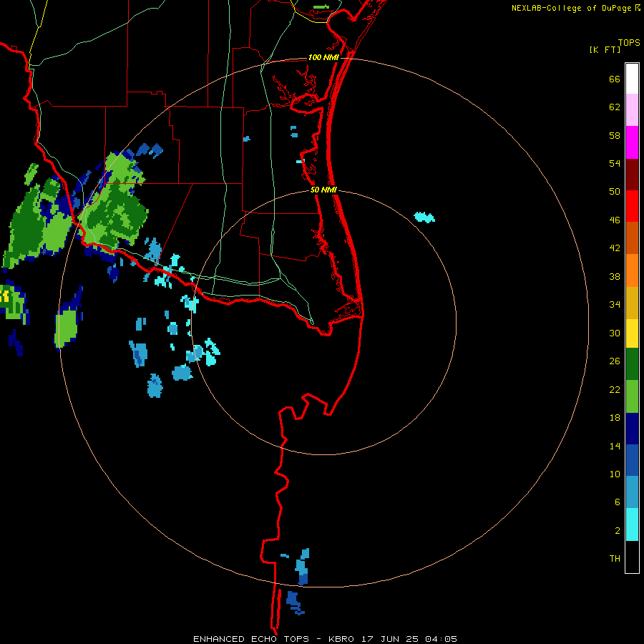Click the 42 value on legend
Image resolution: width=644 pixels, height=644 pixels.
click(615, 248)
